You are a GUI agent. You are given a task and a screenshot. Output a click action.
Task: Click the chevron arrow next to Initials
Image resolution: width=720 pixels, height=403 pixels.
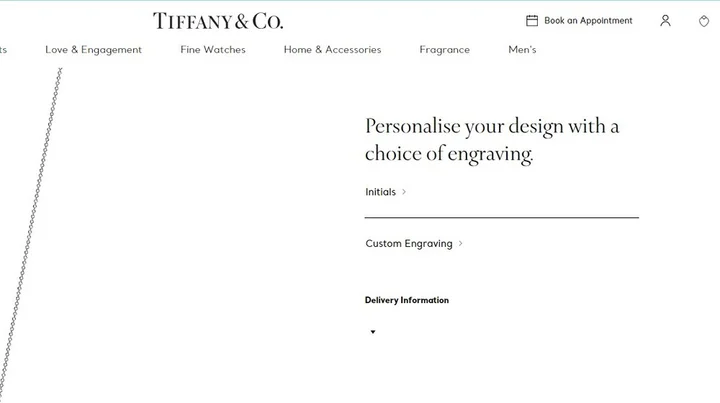(404, 192)
